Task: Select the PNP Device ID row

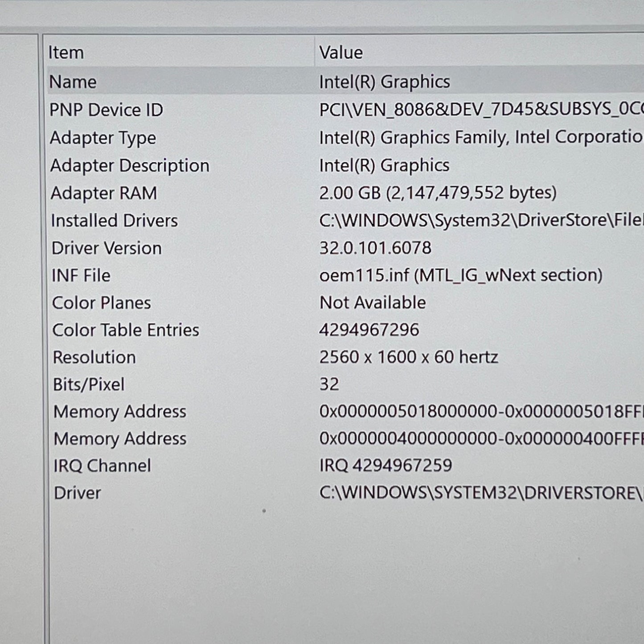Action: pos(106,110)
